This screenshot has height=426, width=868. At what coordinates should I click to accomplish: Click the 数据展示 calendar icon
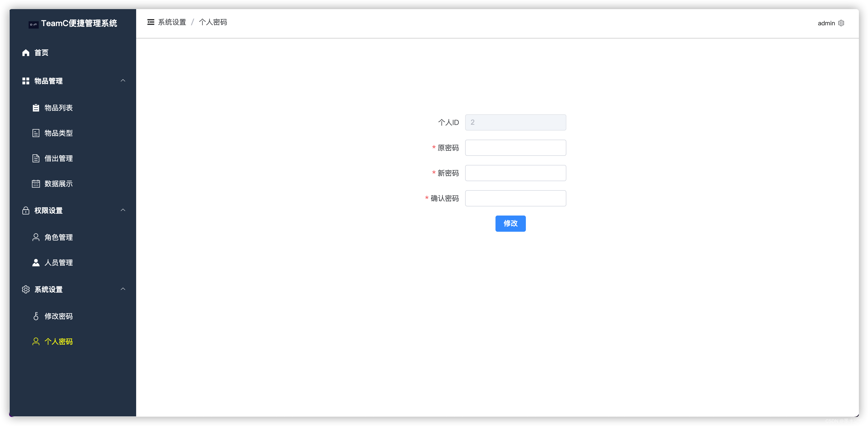(x=36, y=184)
